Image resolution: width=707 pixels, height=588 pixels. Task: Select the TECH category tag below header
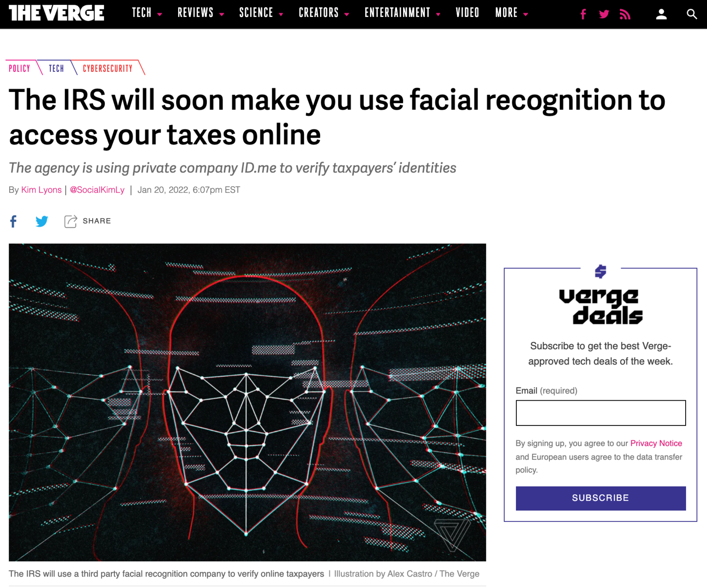(x=56, y=68)
